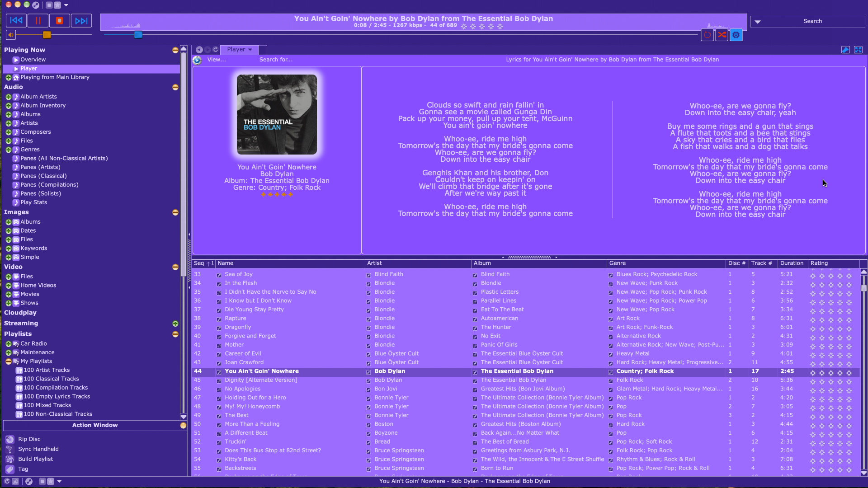Collapse the Playing Now section
The height and width of the screenshot is (488, 868).
[175, 51]
